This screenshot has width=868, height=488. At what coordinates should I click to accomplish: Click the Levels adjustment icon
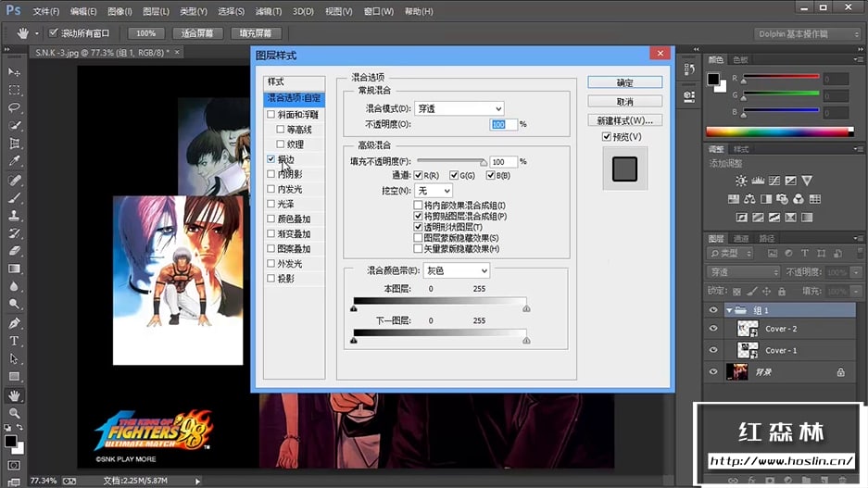click(x=758, y=181)
